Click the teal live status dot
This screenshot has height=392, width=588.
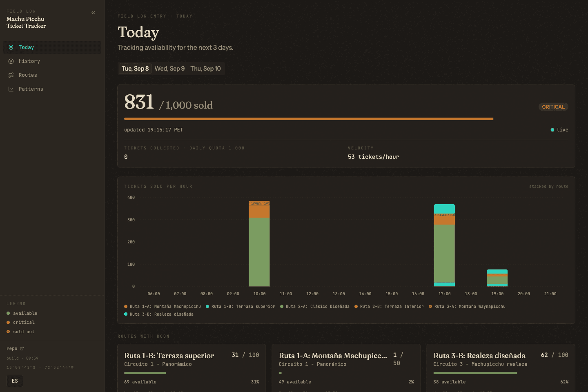(552, 130)
